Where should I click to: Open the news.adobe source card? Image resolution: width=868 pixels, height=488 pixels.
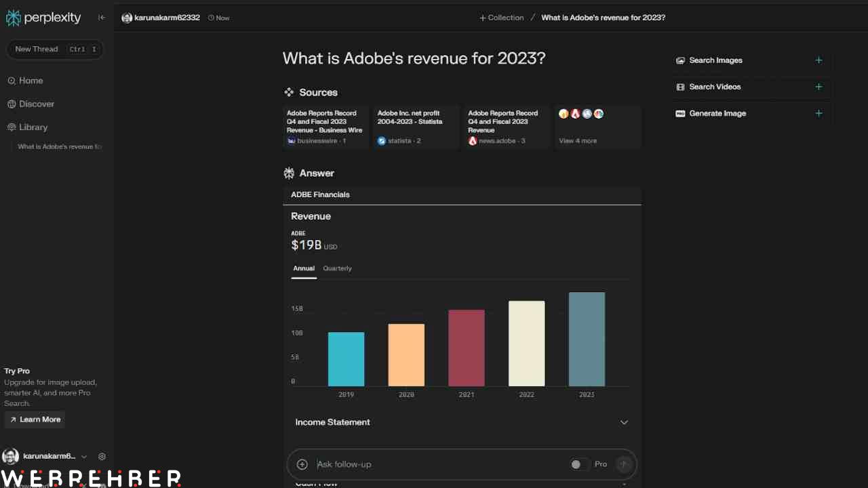[x=507, y=127]
